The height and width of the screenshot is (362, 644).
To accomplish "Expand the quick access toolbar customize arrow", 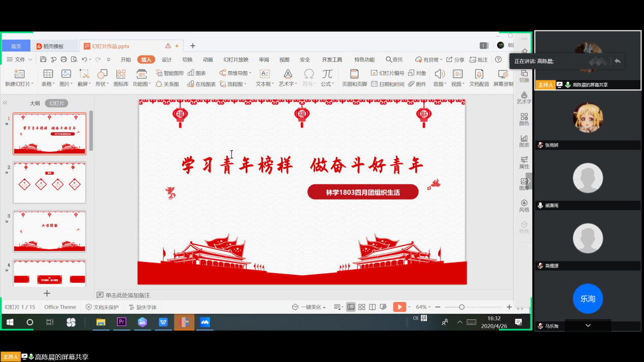I will click(108, 59).
